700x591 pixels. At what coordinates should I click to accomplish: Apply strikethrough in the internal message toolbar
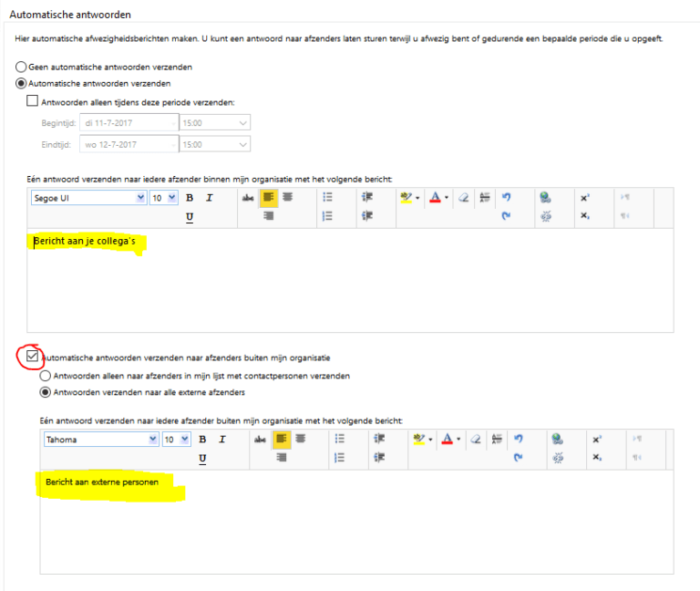[x=248, y=197]
